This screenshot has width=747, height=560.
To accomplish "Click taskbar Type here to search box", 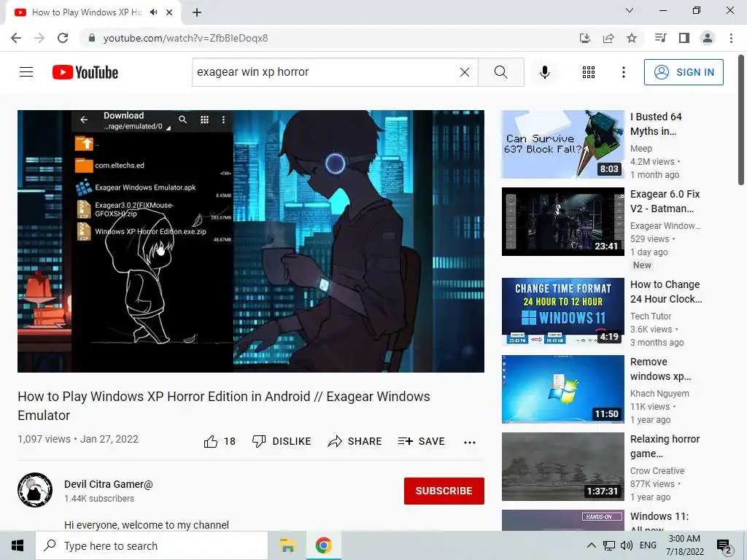I will click(x=152, y=545).
